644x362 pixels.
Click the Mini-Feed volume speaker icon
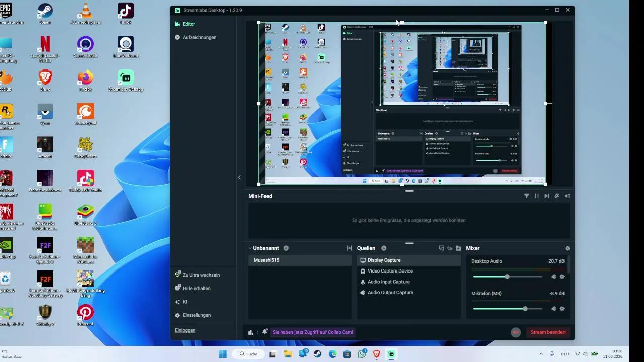pyautogui.click(x=567, y=196)
